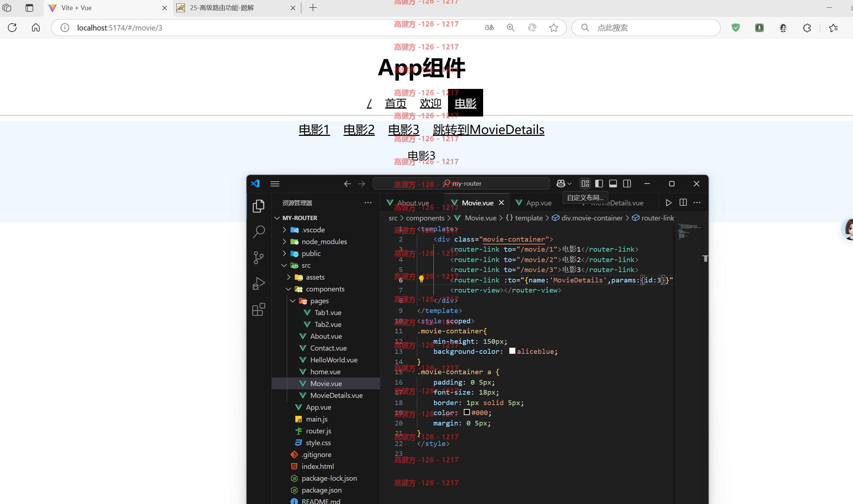Click the 点此搜索 search box
This screenshot has height=504, width=853.
click(x=646, y=28)
